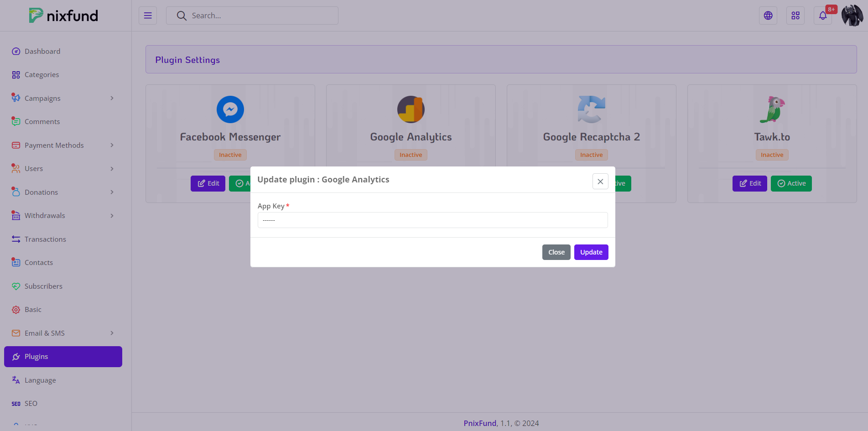This screenshot has height=431, width=868.
Task: Click the Facebook Messenger plugin icon
Action: coord(230,109)
